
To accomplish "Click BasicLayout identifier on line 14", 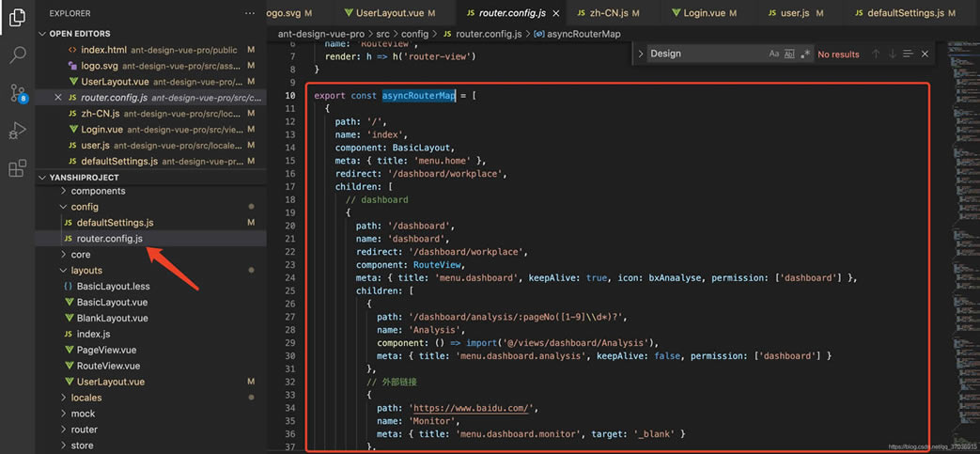I will tap(422, 148).
